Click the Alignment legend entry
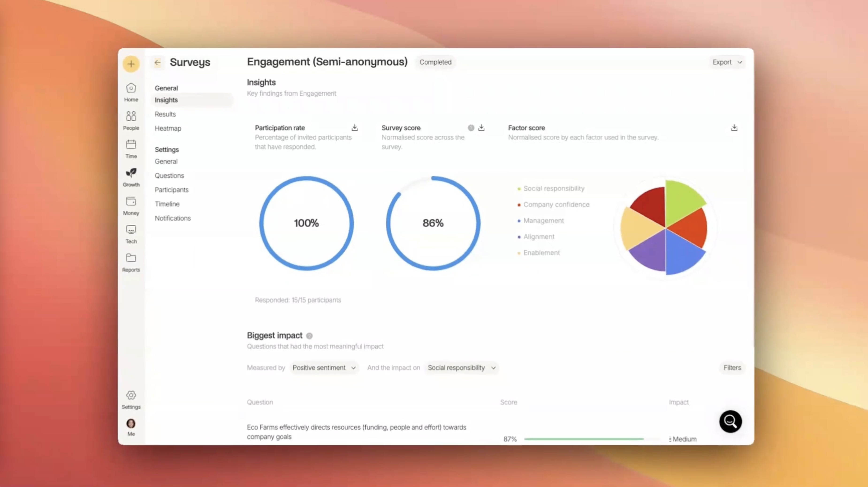Viewport: 868px width, 487px height. click(536, 237)
